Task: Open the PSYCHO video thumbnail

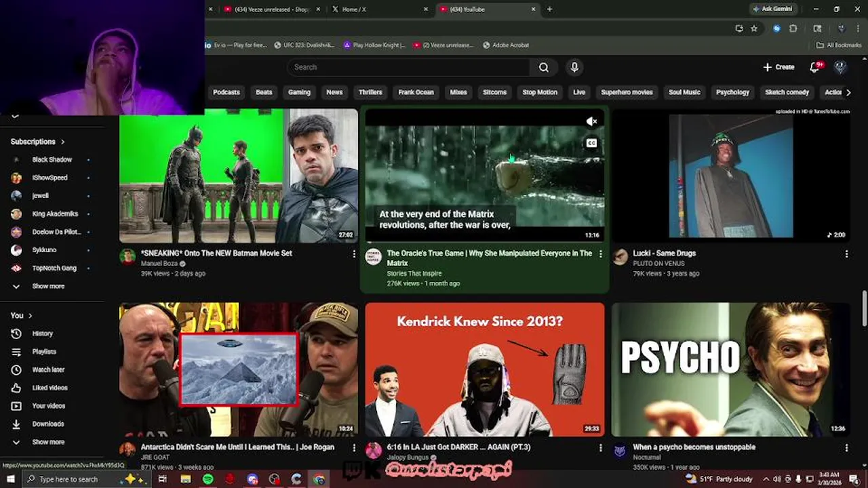Action: (x=731, y=369)
